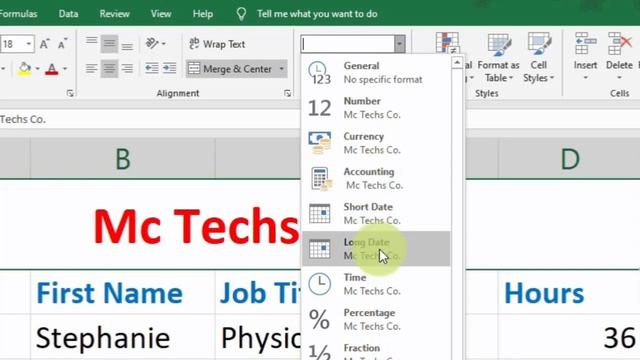
Task: Choose the Accounting format option
Action: click(376, 178)
